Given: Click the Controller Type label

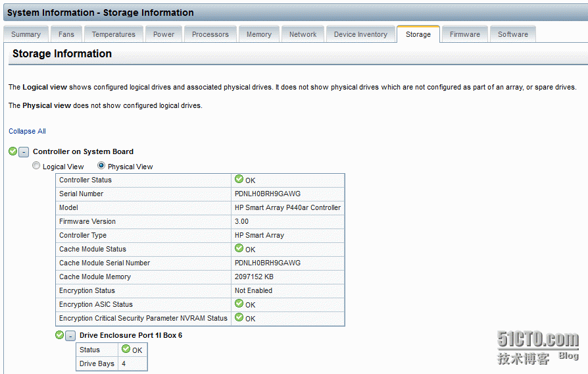Looking at the screenshot, I should [83, 236].
